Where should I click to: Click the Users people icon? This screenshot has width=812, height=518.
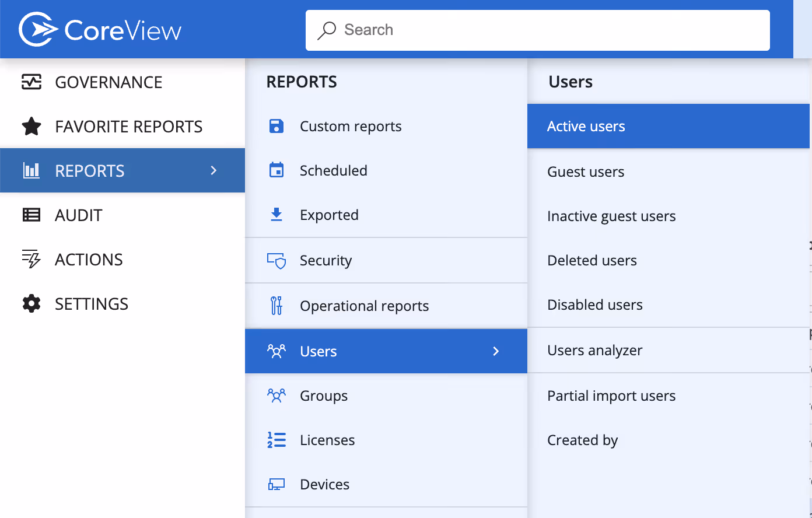(276, 351)
